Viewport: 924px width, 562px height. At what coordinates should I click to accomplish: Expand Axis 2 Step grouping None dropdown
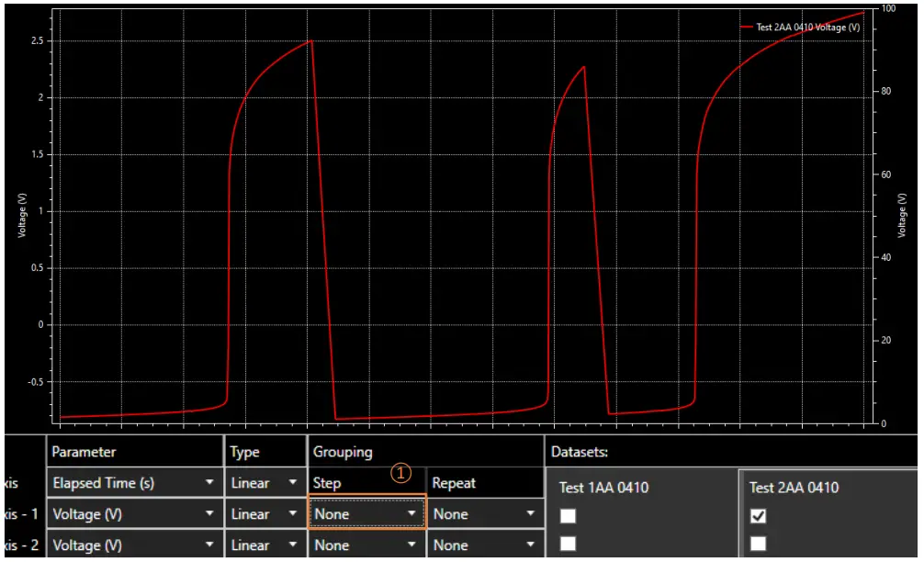366,545
